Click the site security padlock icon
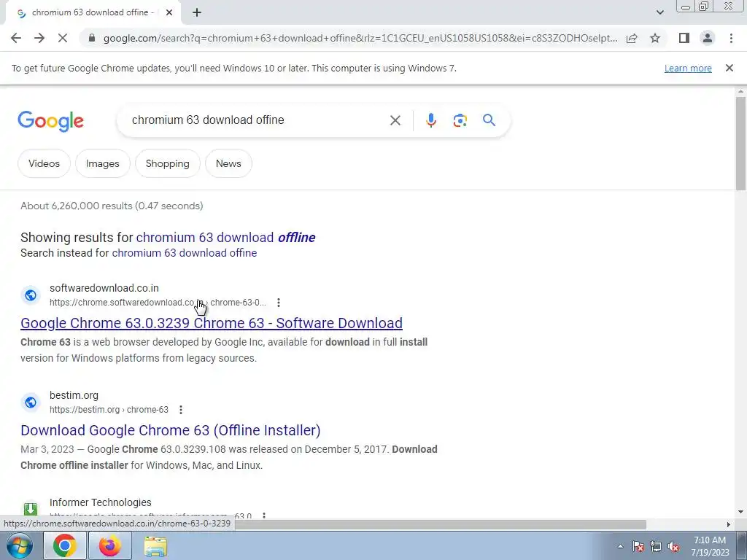The width and height of the screenshot is (747, 560). (x=92, y=38)
